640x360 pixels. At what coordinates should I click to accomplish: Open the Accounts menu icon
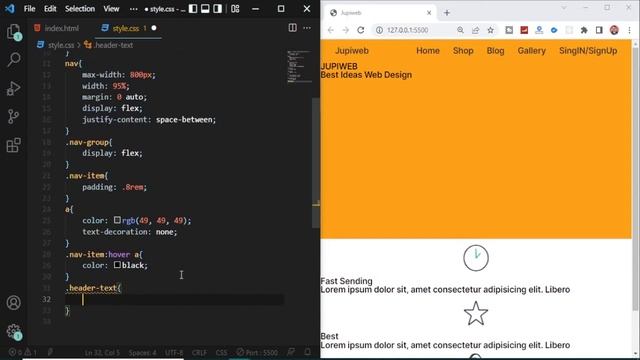pyautogui.click(x=13, y=302)
